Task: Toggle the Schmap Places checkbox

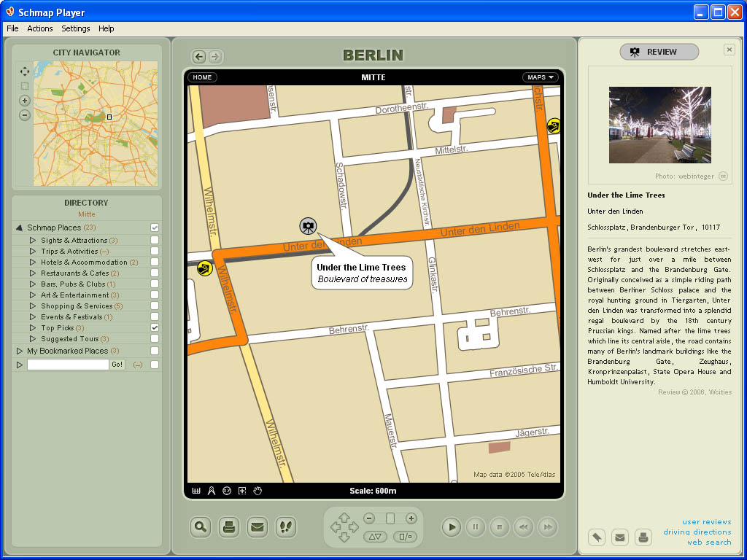Action: (x=155, y=227)
